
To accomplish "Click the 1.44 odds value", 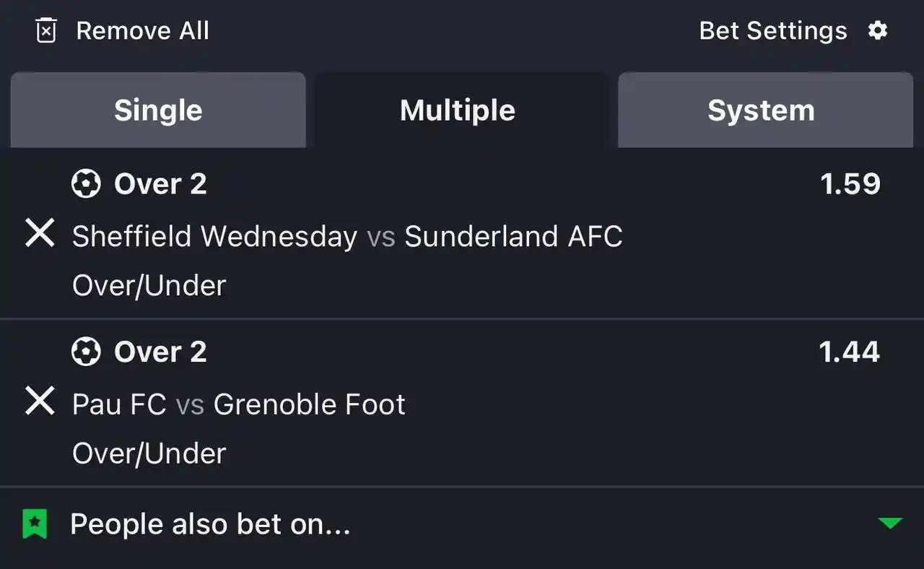I will (850, 352).
